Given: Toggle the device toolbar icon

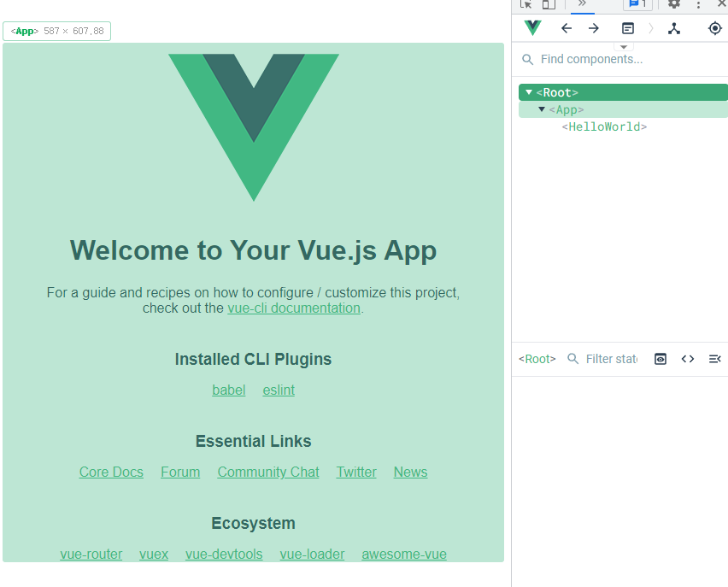Looking at the screenshot, I should pos(549,4).
